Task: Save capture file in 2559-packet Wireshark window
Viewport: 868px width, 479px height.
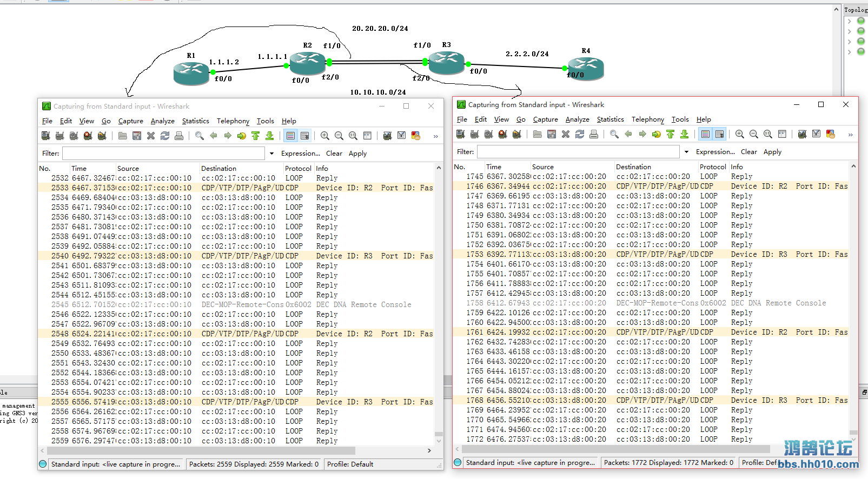Action: tap(137, 136)
